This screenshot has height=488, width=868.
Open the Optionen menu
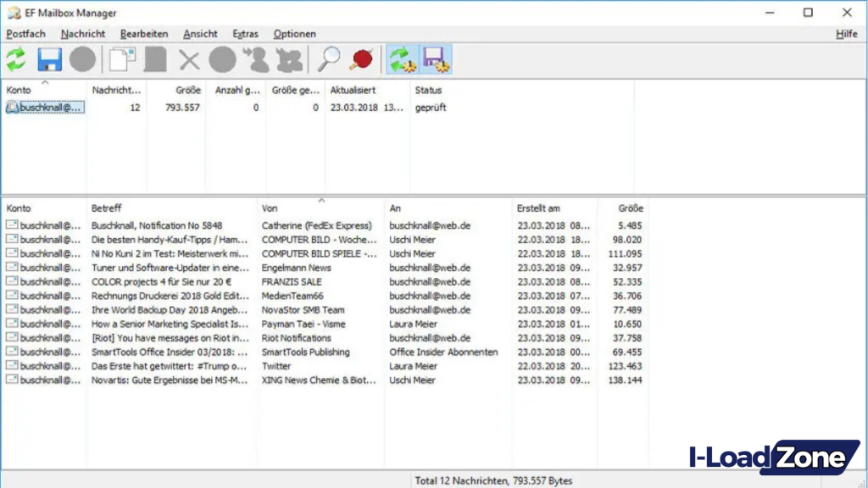(294, 34)
